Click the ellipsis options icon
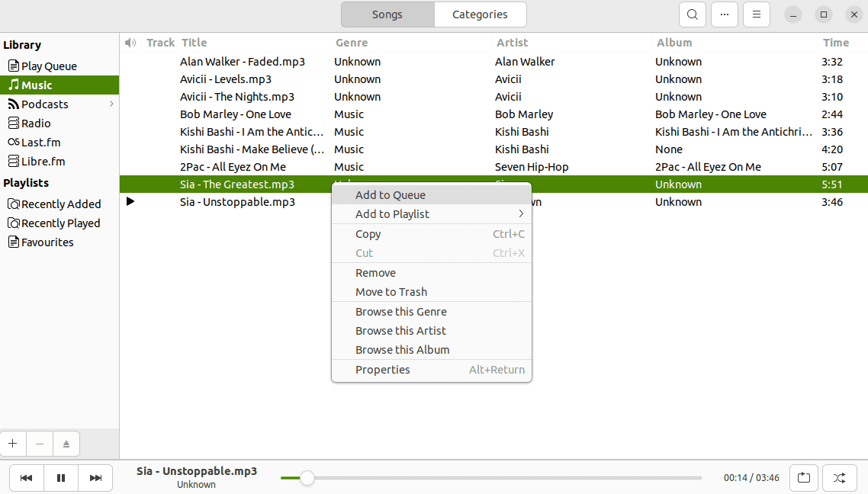The width and height of the screenshot is (868, 494). click(x=724, y=14)
